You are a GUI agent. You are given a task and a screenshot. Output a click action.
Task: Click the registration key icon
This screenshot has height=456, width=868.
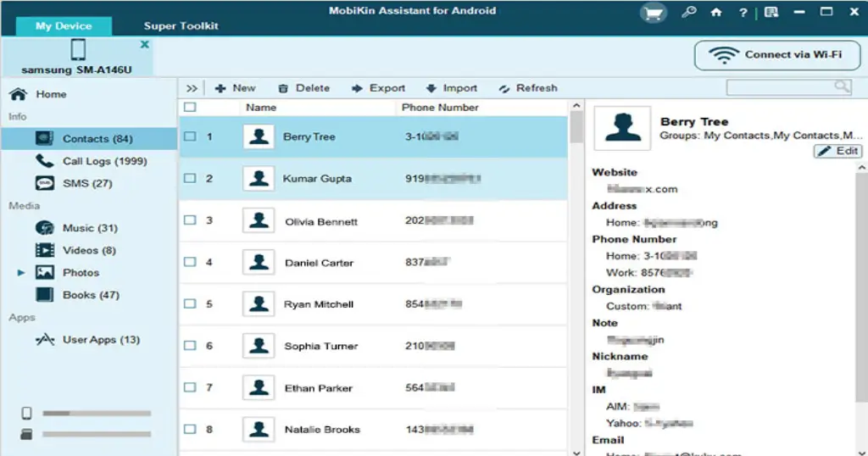[688, 12]
